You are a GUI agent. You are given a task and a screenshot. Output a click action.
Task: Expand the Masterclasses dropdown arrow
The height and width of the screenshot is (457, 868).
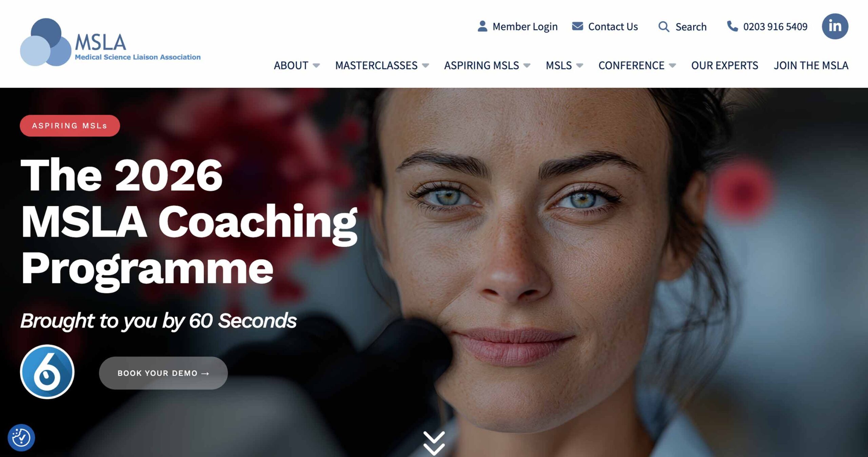[425, 65]
